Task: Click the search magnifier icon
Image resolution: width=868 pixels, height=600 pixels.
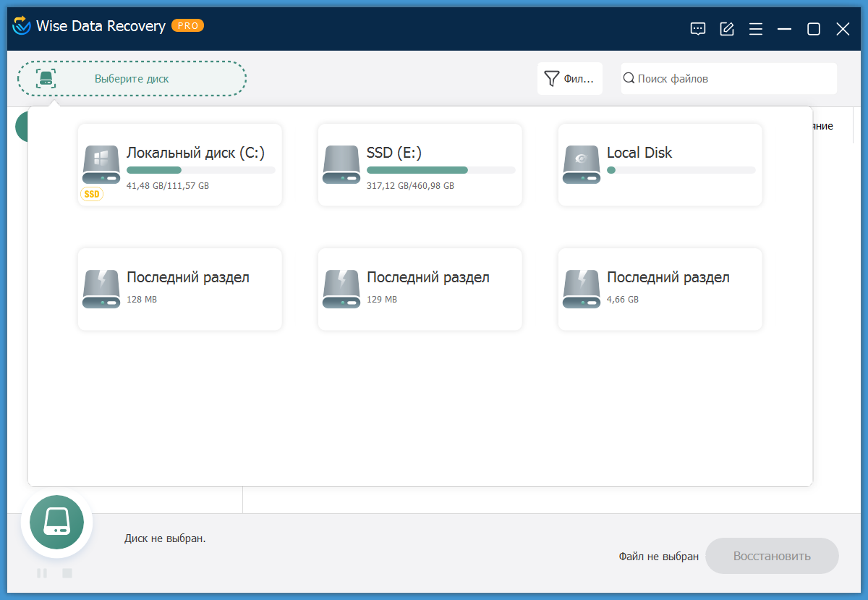Action: click(x=629, y=77)
